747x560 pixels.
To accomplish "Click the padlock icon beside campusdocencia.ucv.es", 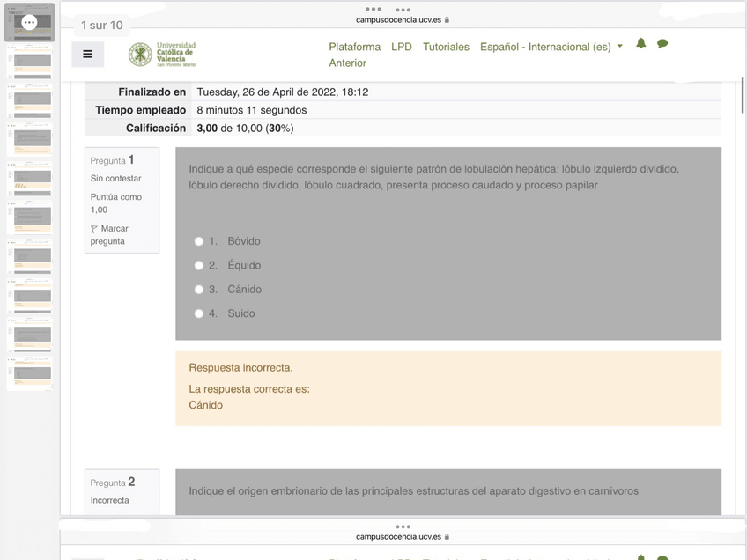I will [446, 18].
